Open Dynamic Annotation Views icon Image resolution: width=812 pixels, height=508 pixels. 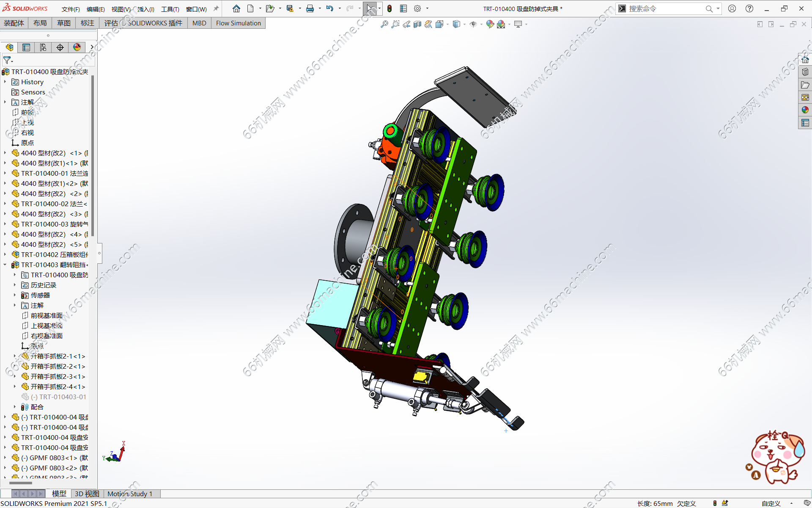[x=428, y=24]
